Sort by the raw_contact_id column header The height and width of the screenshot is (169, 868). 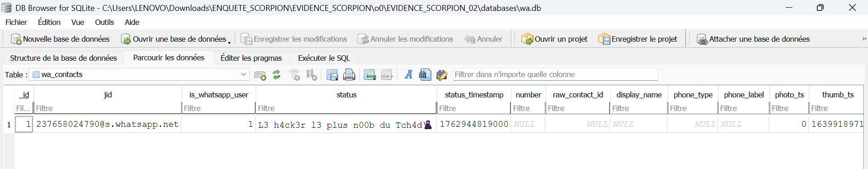coord(578,95)
